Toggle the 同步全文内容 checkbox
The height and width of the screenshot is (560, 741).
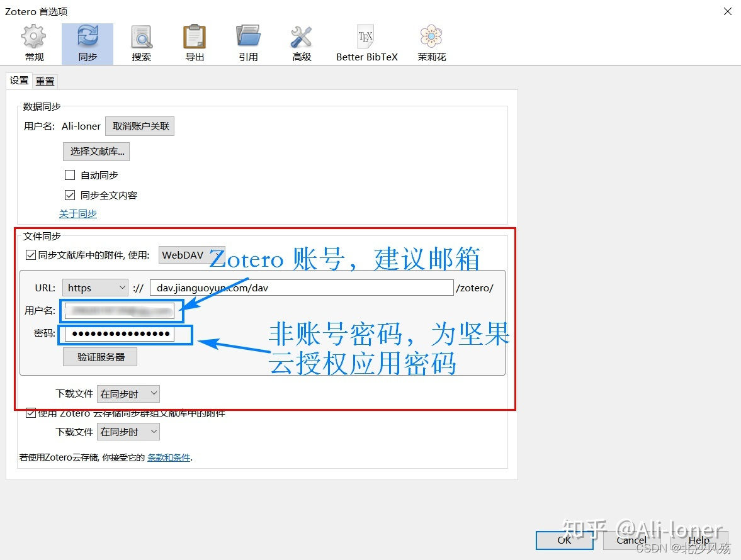pyautogui.click(x=70, y=195)
